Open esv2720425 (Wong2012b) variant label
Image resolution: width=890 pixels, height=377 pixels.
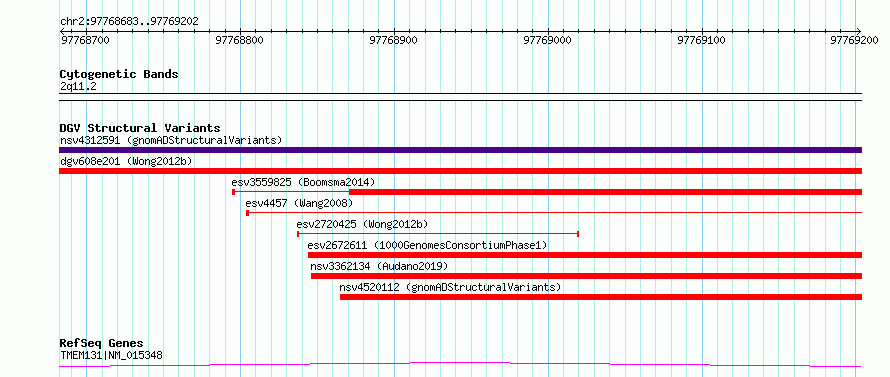[x=362, y=224]
